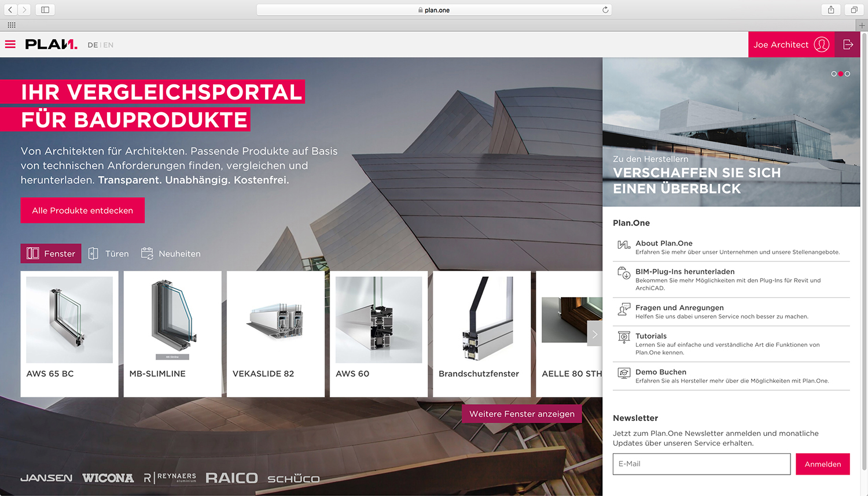Image resolution: width=868 pixels, height=496 pixels.
Task: Open the browser address bar
Action: 434,9
